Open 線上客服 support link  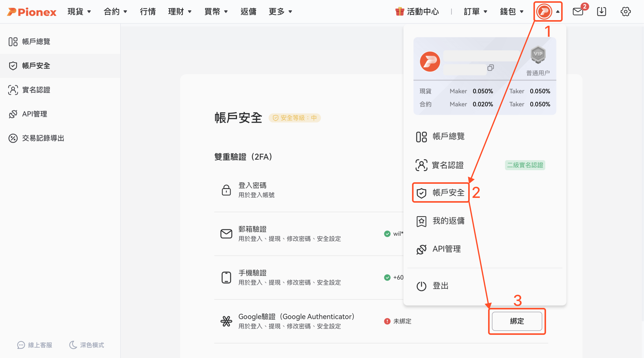point(35,345)
